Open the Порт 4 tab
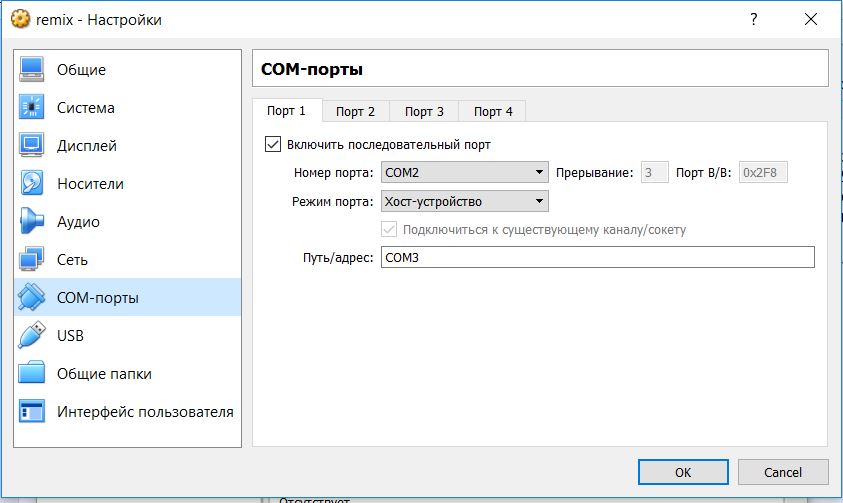The height and width of the screenshot is (503, 843). (493, 112)
